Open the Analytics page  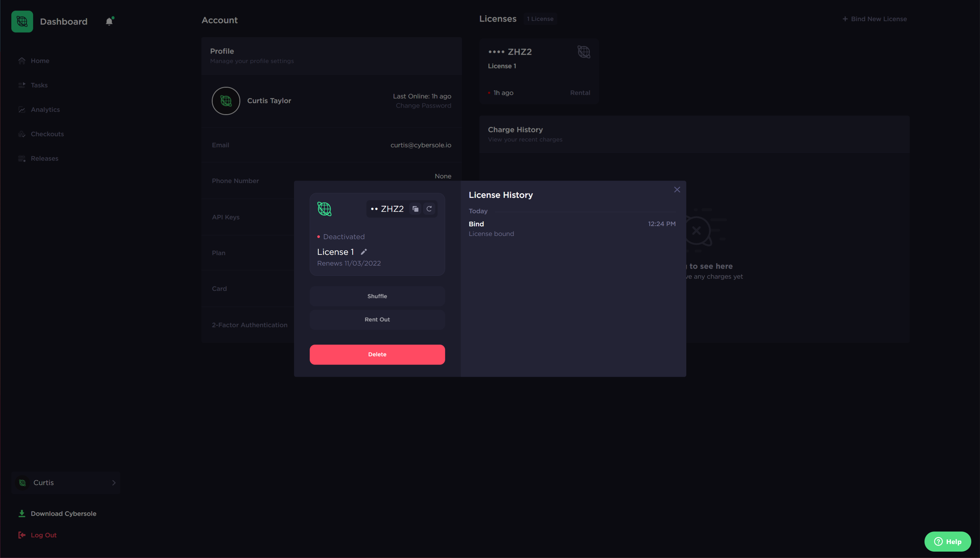[x=45, y=110]
